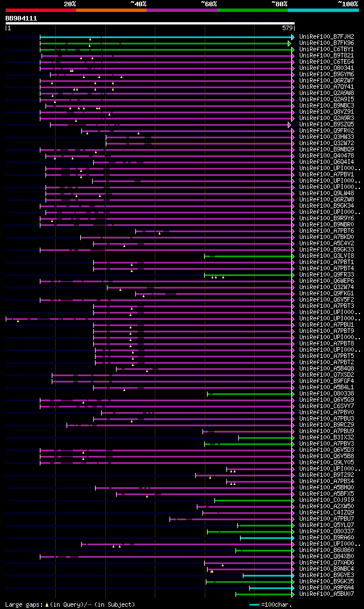
Task: Open the UniRef100_O80341 hit label
Action: pos(326,68)
